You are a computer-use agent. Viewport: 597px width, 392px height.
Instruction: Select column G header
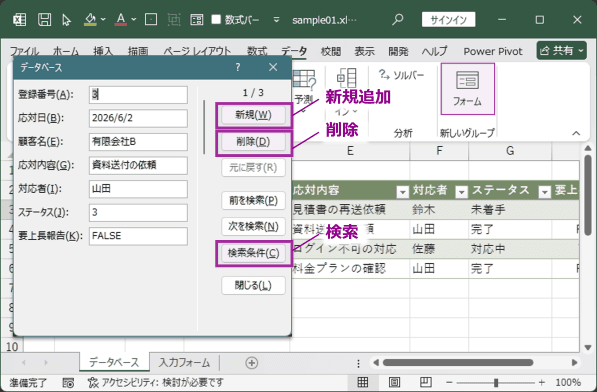(x=510, y=151)
